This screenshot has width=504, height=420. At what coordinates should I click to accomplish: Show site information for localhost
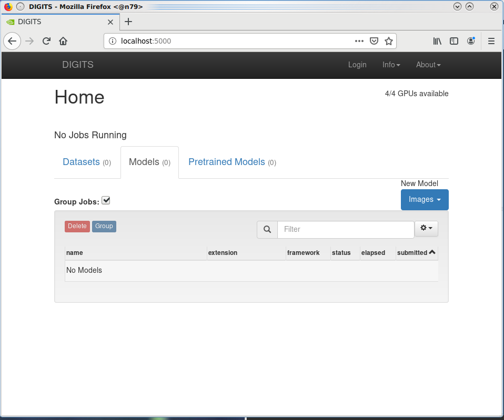tap(113, 41)
